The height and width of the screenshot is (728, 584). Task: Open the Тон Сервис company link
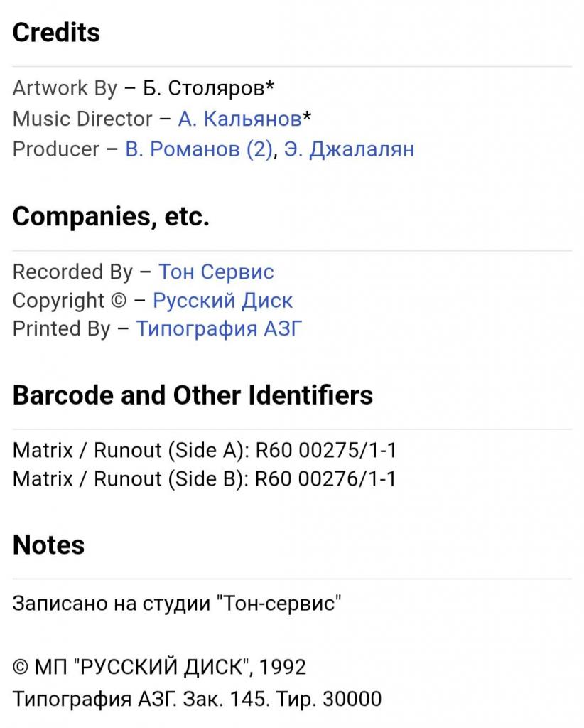[x=216, y=272]
